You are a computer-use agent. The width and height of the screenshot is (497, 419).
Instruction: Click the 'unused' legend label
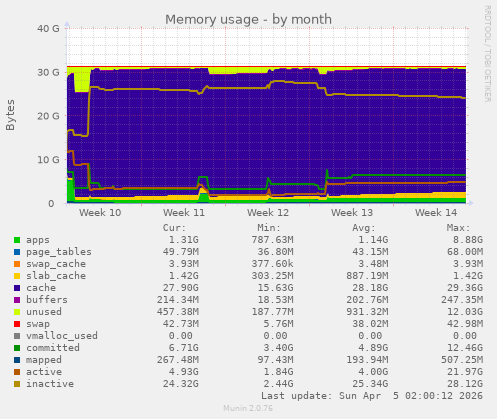[x=44, y=312]
